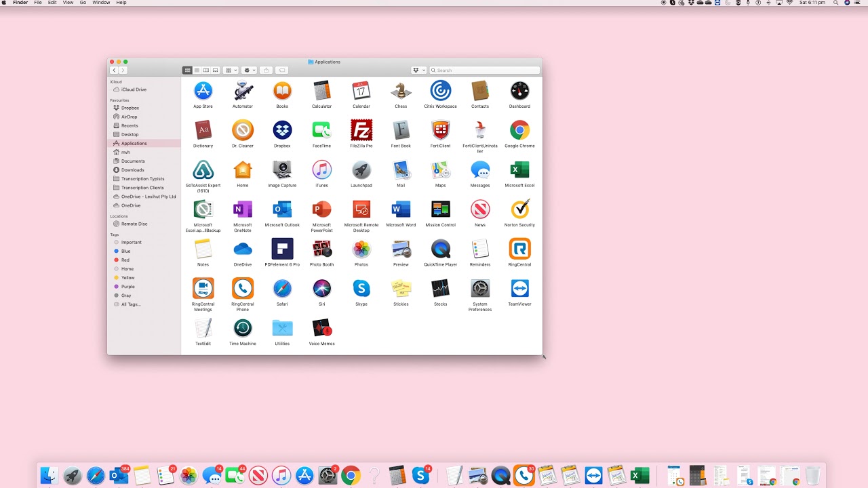Go back in Finder history
868x488 pixels.
pyautogui.click(x=114, y=70)
